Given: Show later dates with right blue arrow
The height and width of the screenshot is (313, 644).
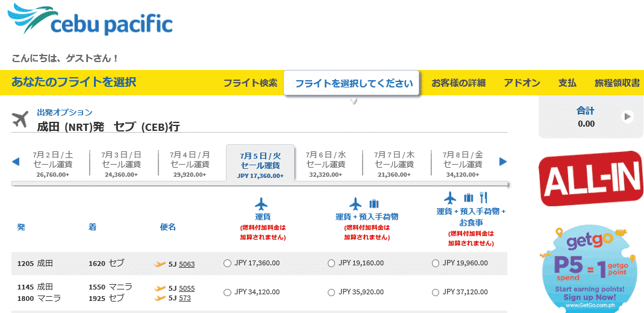Looking at the screenshot, I should click(x=503, y=162).
